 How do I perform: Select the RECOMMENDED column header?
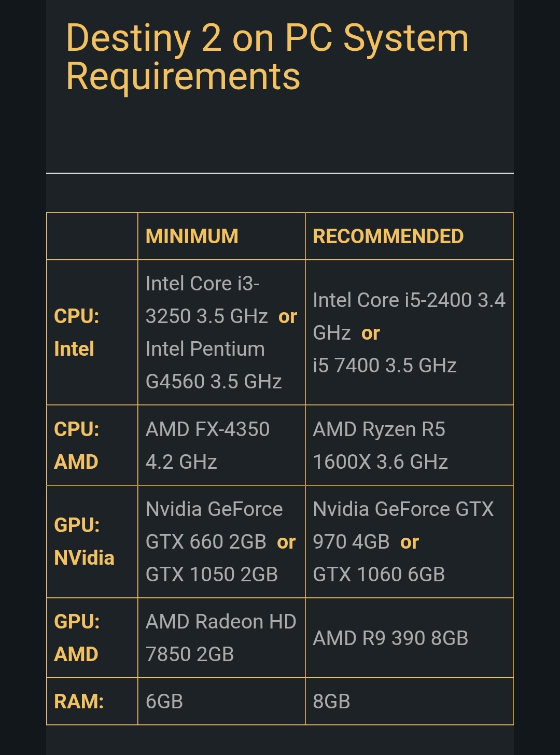click(x=388, y=236)
